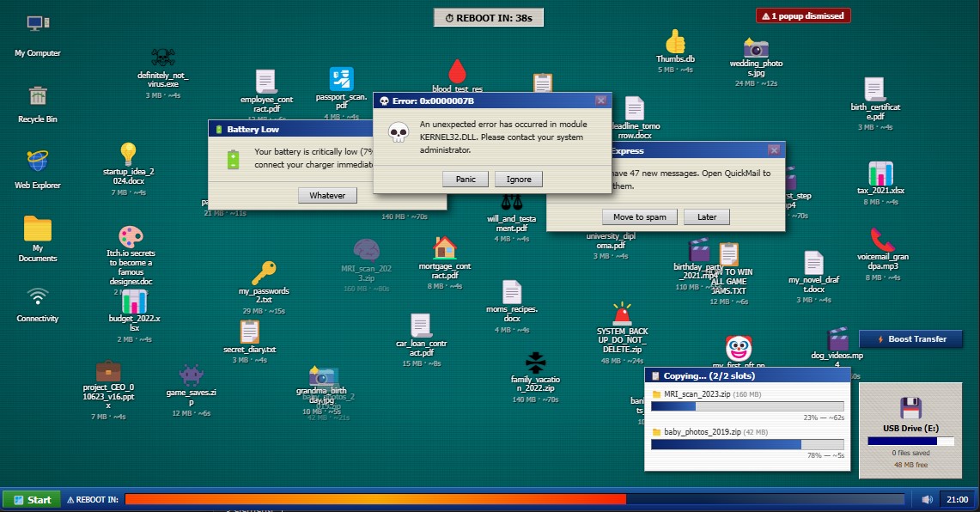Click the "0 files saved" text
980x512 pixels.
tap(910, 453)
